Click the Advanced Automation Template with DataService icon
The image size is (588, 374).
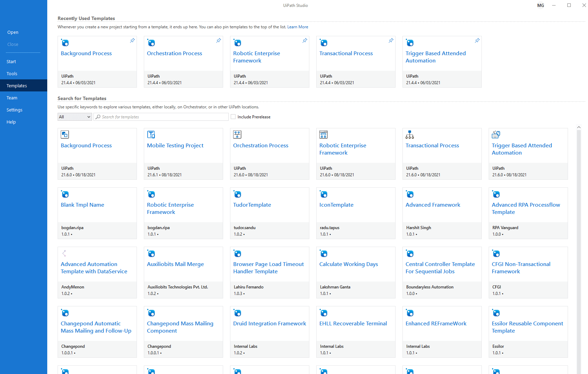(64, 254)
